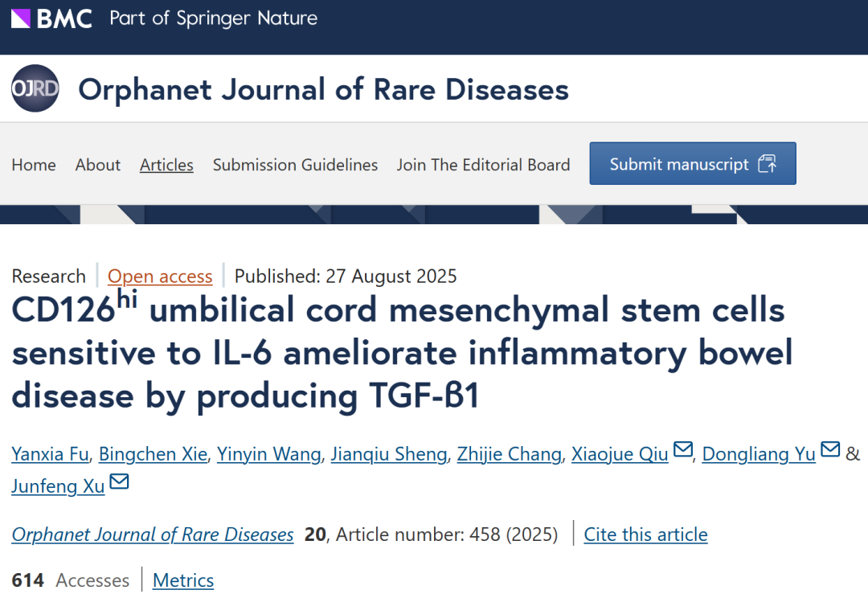The width and height of the screenshot is (868, 594).
Task: Open Submission Guidelines page
Action: tap(295, 165)
